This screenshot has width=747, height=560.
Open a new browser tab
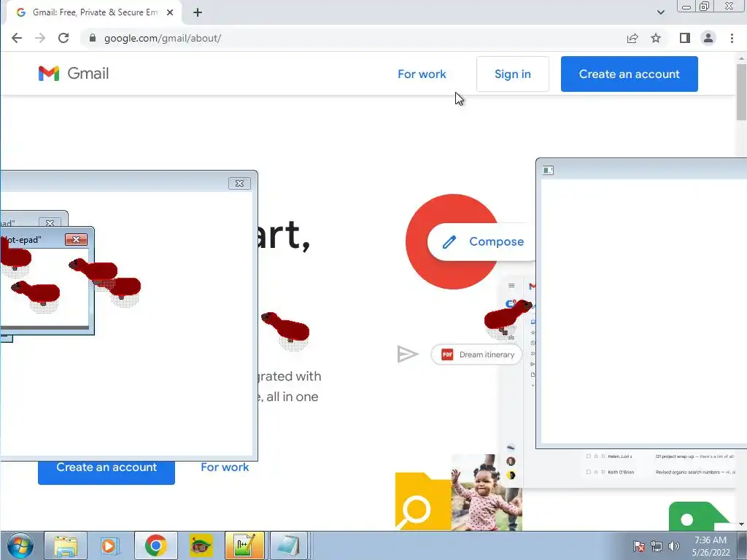click(198, 12)
